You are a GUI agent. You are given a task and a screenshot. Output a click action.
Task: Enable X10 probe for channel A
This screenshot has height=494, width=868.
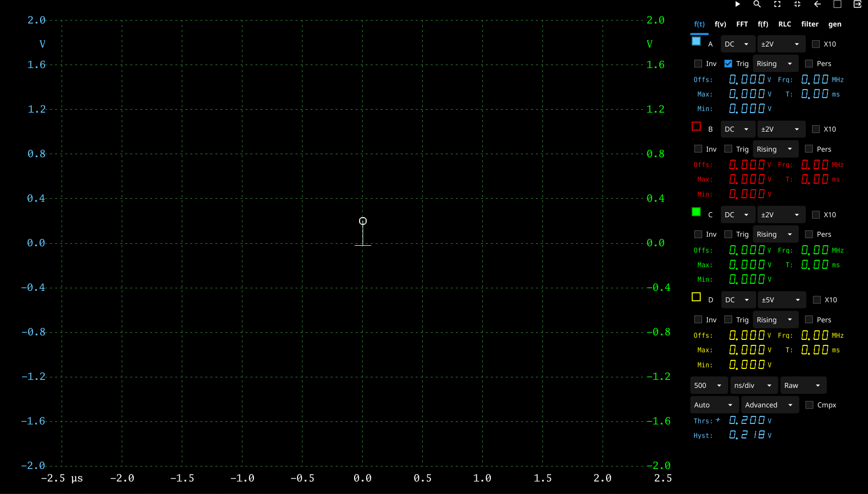point(816,44)
